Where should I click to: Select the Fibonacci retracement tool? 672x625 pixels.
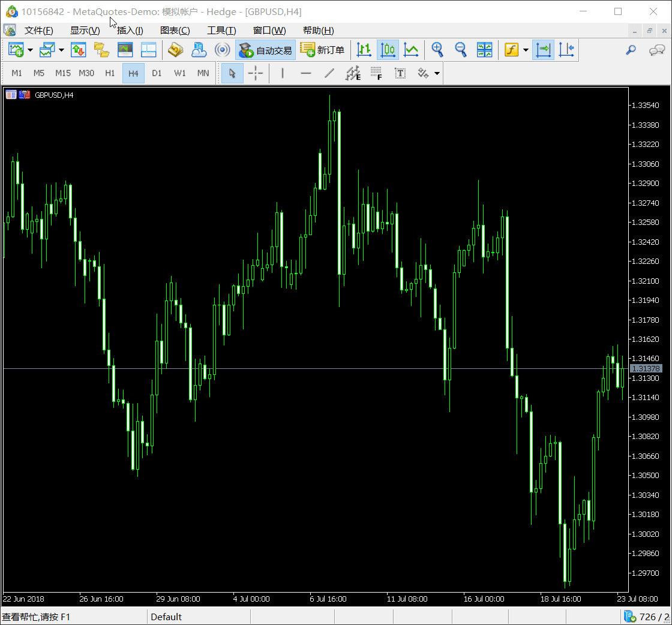(376, 73)
